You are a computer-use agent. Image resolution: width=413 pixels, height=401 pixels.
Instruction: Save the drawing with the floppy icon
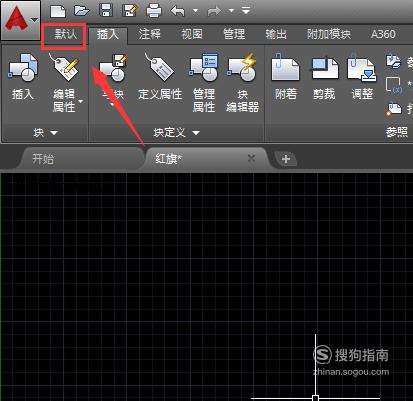106,11
